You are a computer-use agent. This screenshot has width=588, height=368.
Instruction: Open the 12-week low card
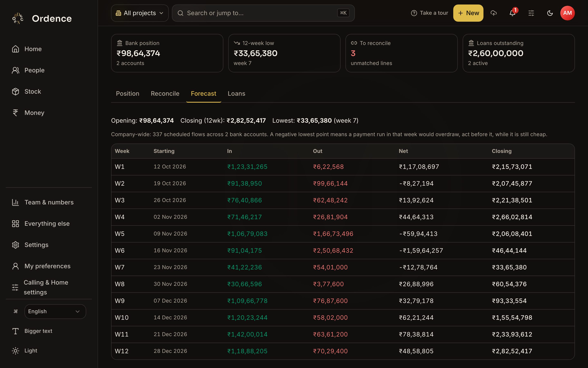click(x=284, y=53)
